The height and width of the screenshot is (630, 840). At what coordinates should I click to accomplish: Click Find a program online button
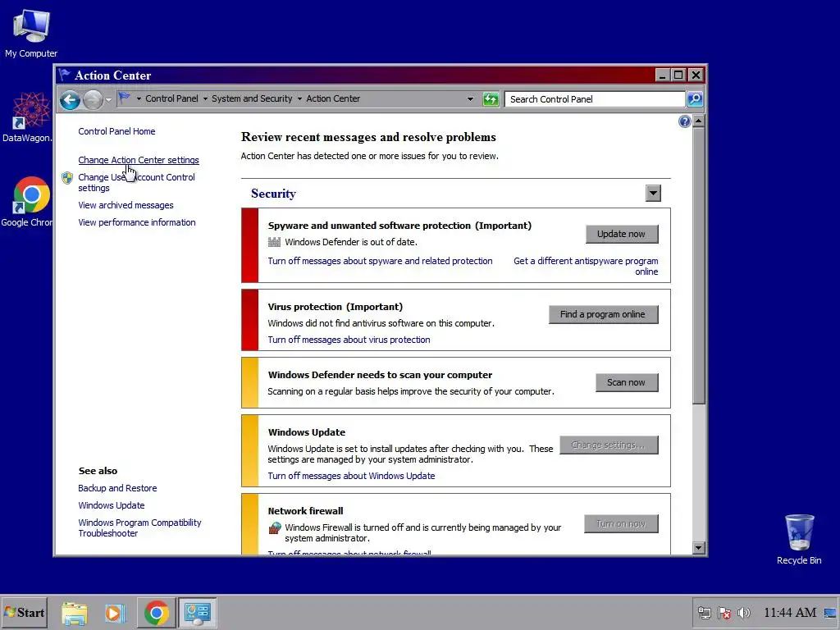603,314
